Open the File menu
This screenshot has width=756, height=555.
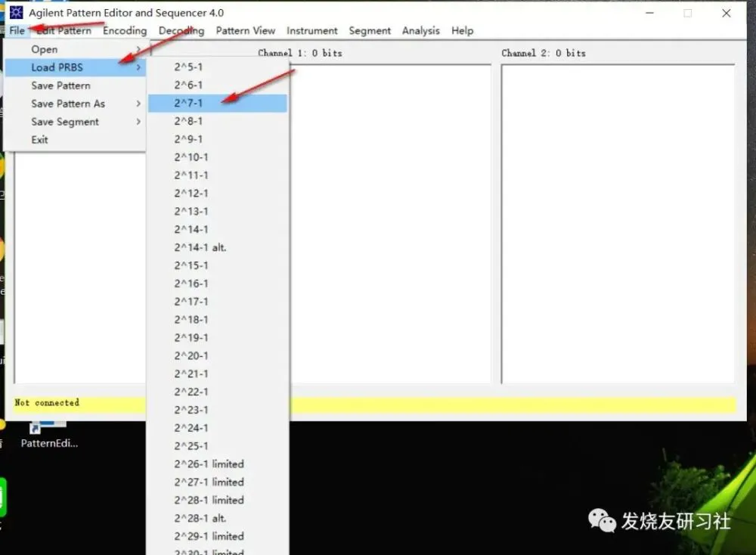click(17, 30)
